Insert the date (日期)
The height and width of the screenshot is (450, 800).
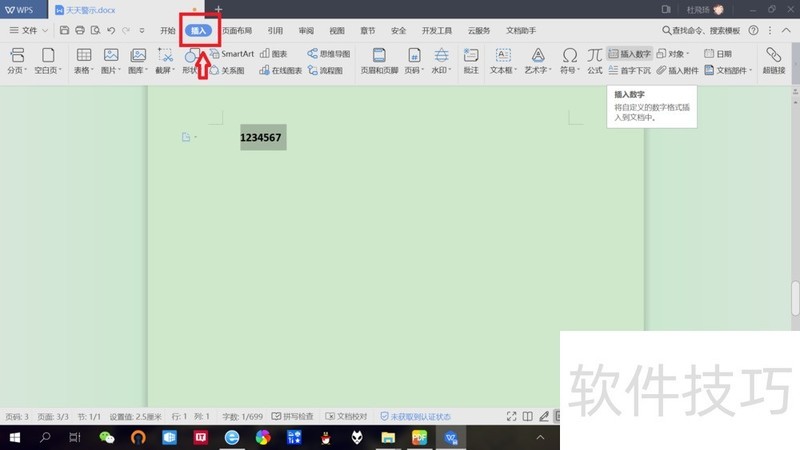tap(718, 54)
